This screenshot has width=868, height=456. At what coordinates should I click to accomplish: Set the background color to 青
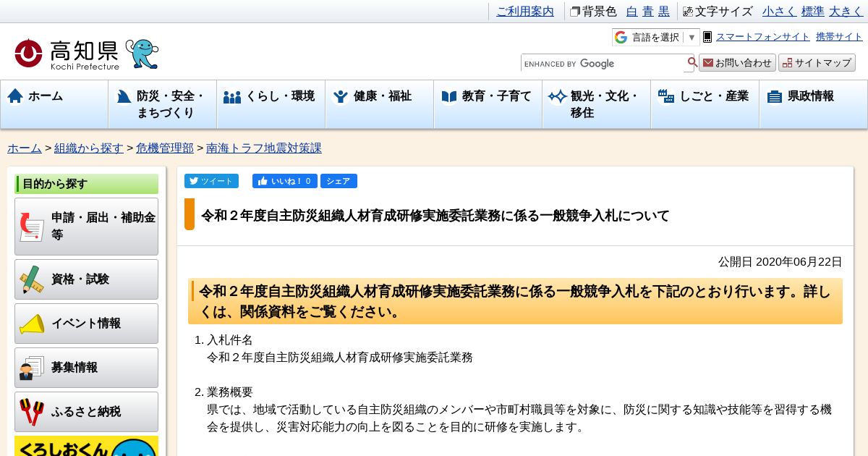[647, 11]
